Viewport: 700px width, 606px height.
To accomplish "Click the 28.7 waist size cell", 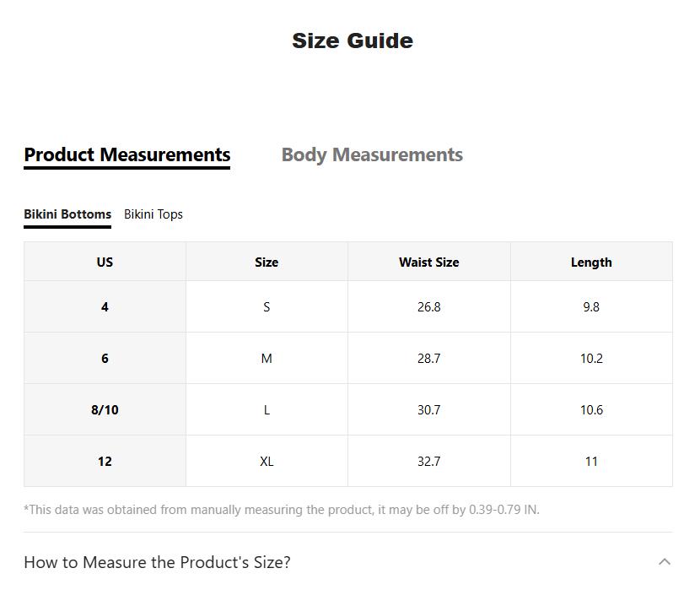I will point(428,359).
